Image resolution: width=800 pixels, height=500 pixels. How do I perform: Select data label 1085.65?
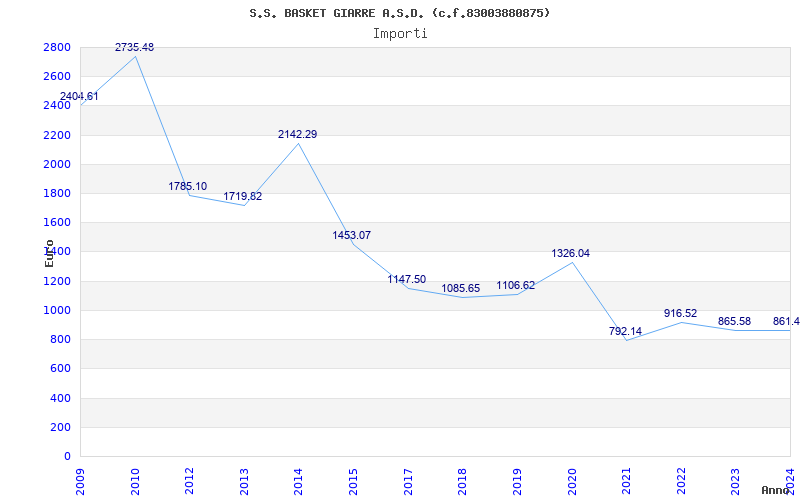pos(461,288)
